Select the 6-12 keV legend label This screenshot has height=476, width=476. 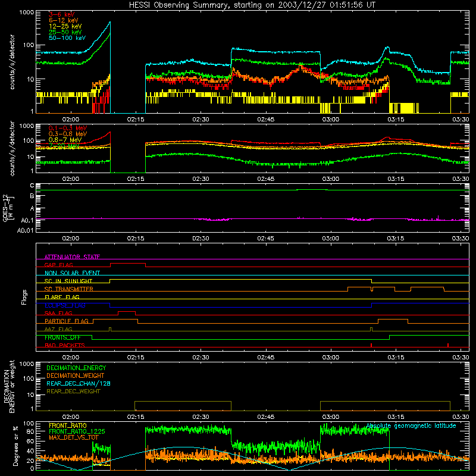tap(64, 20)
